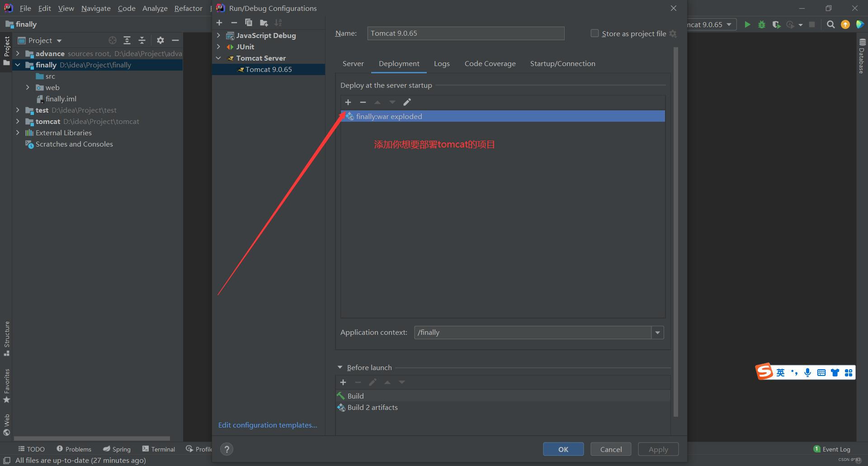The image size is (868, 466).
Task: Edit the Before launch task
Action: click(373, 382)
